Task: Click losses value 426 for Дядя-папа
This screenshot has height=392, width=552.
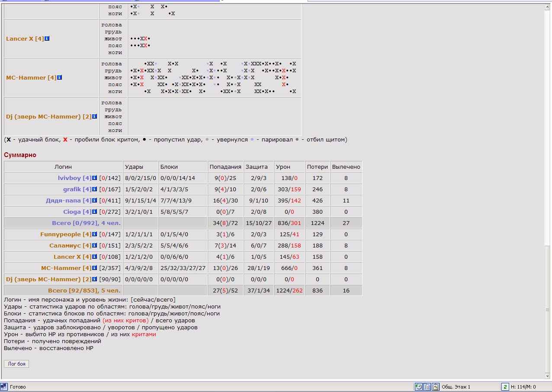Action: tap(318, 200)
